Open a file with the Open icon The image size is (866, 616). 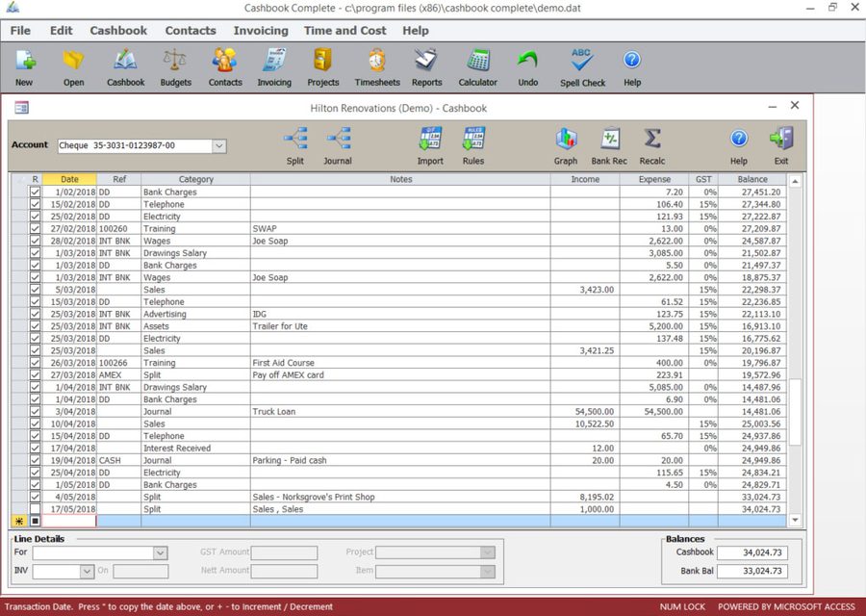click(73, 60)
